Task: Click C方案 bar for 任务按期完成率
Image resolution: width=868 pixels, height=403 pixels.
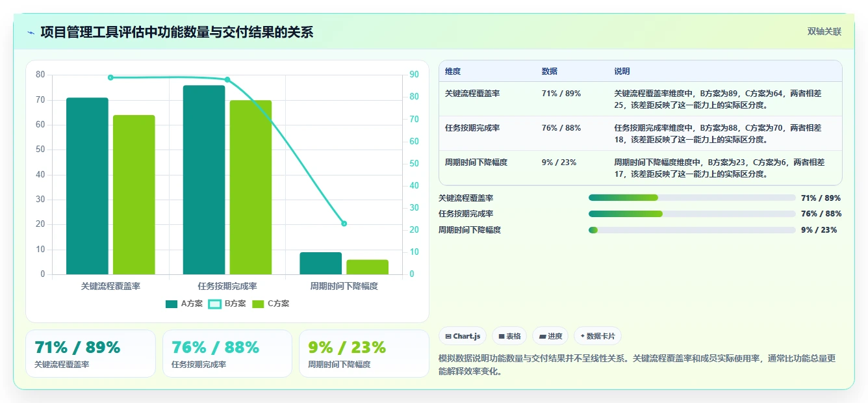Action: [251, 187]
